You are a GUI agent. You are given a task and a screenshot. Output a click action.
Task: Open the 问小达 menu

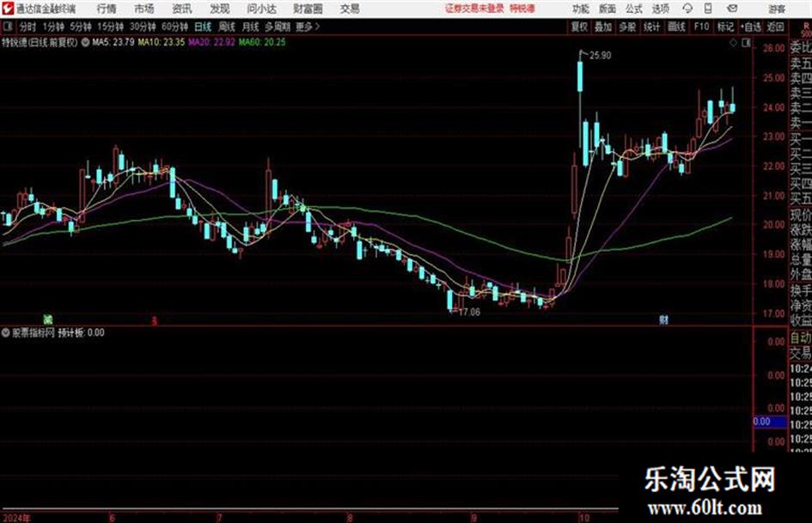coord(261,9)
